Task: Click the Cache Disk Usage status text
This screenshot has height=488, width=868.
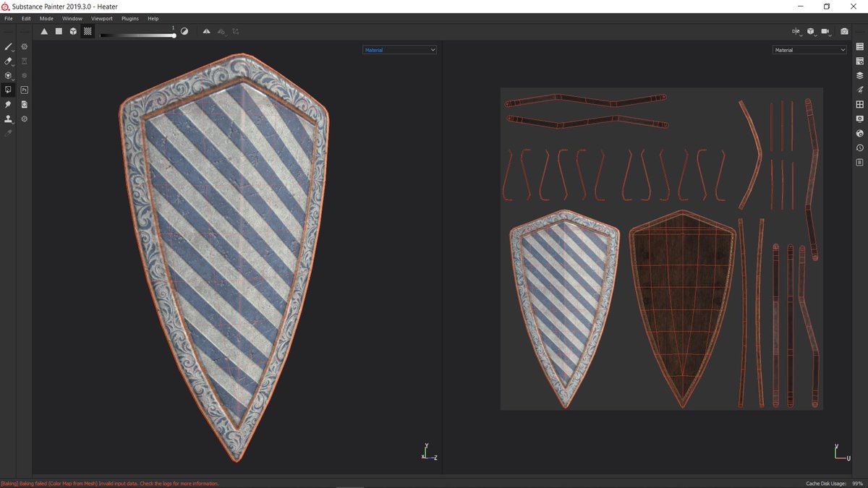Action: [835, 483]
